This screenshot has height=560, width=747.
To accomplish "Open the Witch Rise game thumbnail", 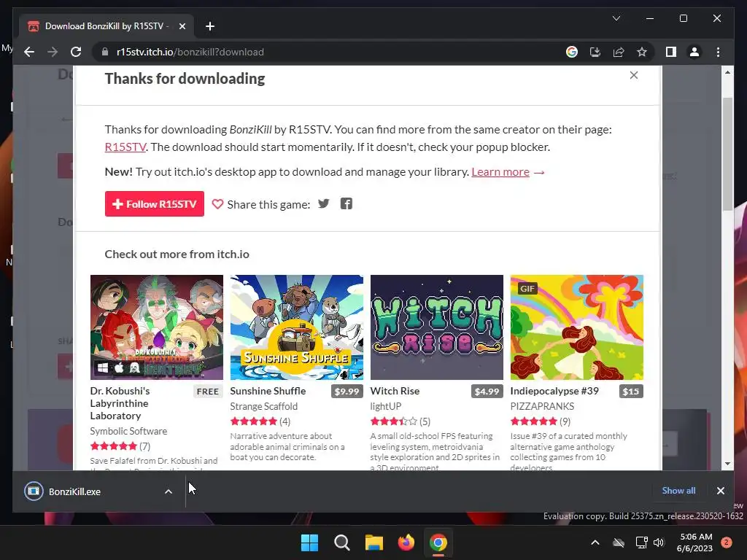I will coord(436,327).
